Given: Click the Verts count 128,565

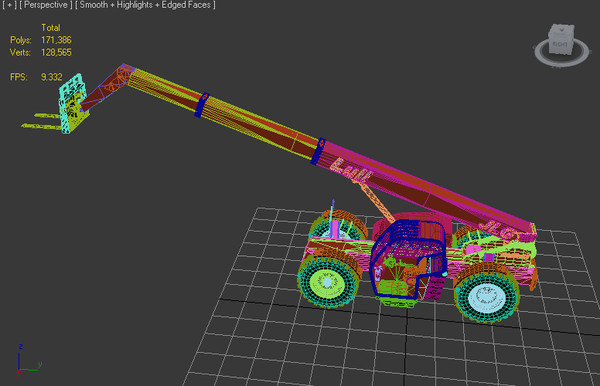Looking at the screenshot, I should click(x=56, y=52).
